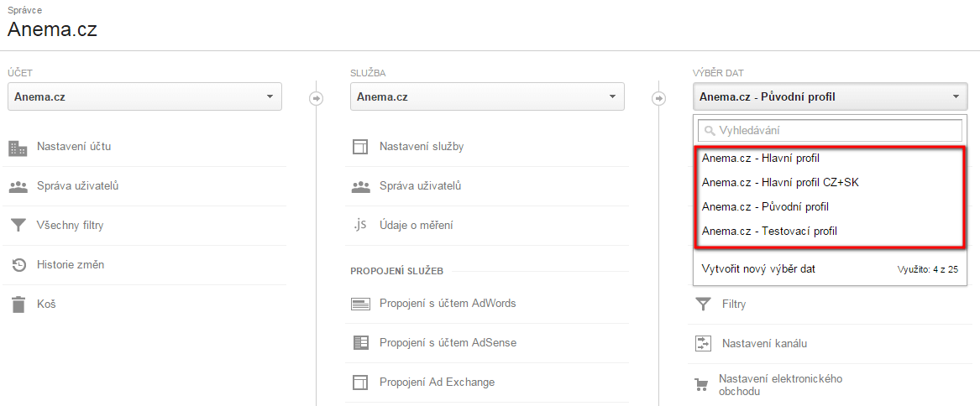Open the Účet Anema.cz dropdown
Image resolution: width=980 pixels, height=406 pixels.
pos(144,96)
